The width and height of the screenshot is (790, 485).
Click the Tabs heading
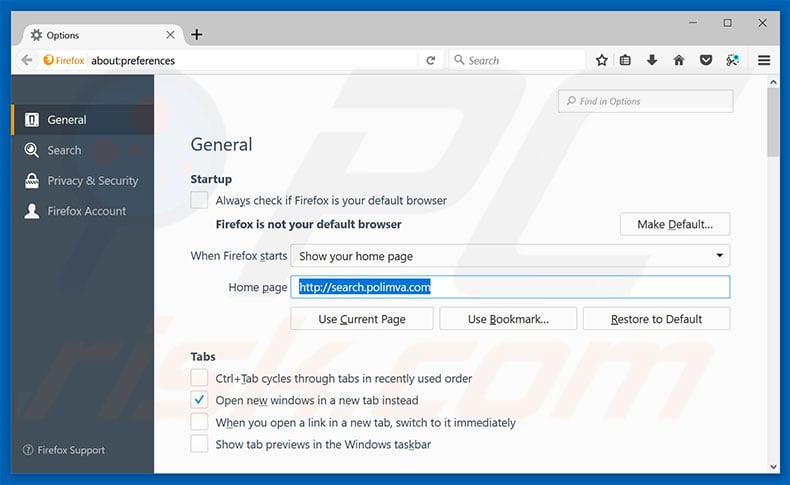pos(203,356)
